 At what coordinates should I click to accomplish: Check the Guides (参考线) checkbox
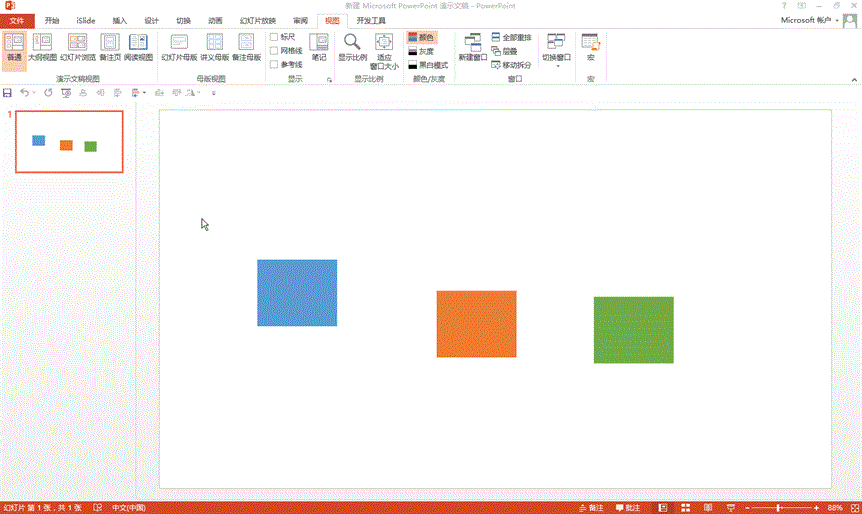click(x=275, y=64)
